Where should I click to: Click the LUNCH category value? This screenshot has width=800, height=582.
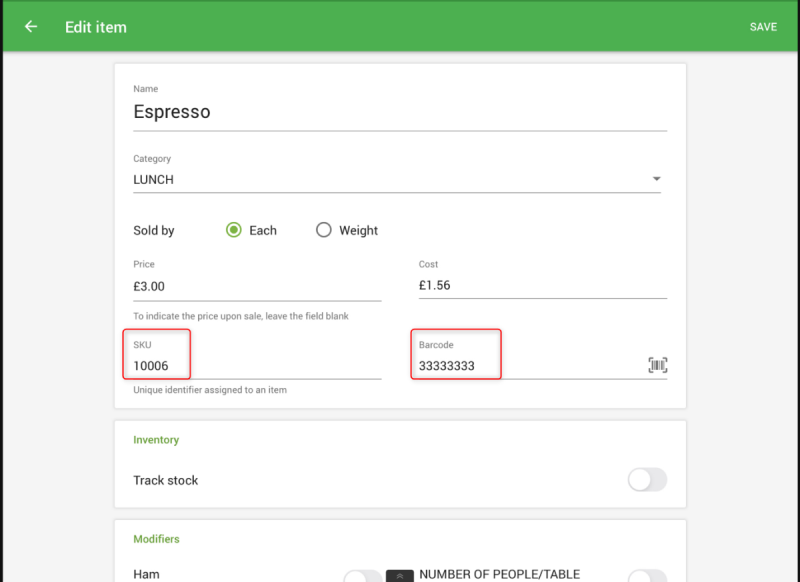154,180
